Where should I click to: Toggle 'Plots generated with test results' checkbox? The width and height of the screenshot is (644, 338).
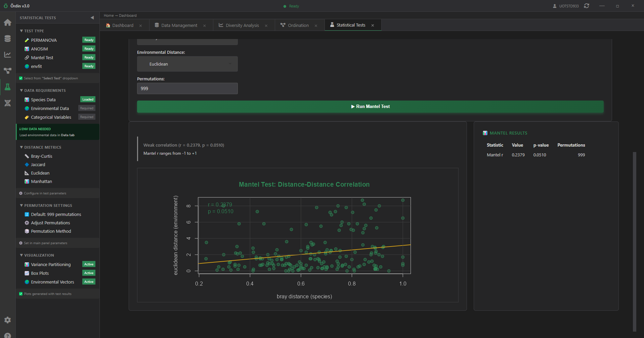pos(21,294)
